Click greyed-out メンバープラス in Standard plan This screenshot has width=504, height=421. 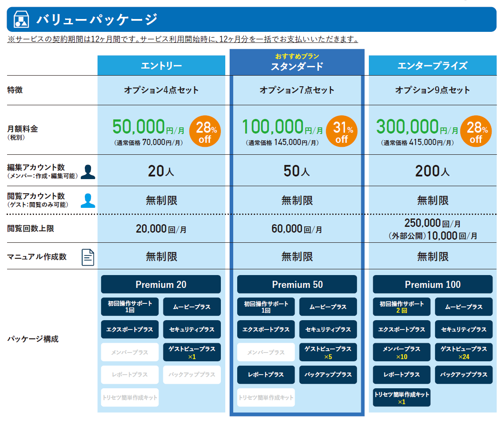(266, 352)
